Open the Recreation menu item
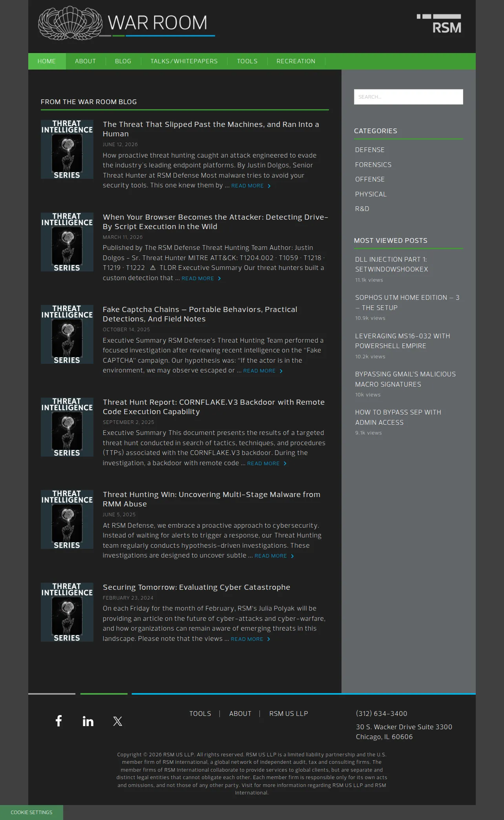504x820 pixels. pyautogui.click(x=296, y=61)
